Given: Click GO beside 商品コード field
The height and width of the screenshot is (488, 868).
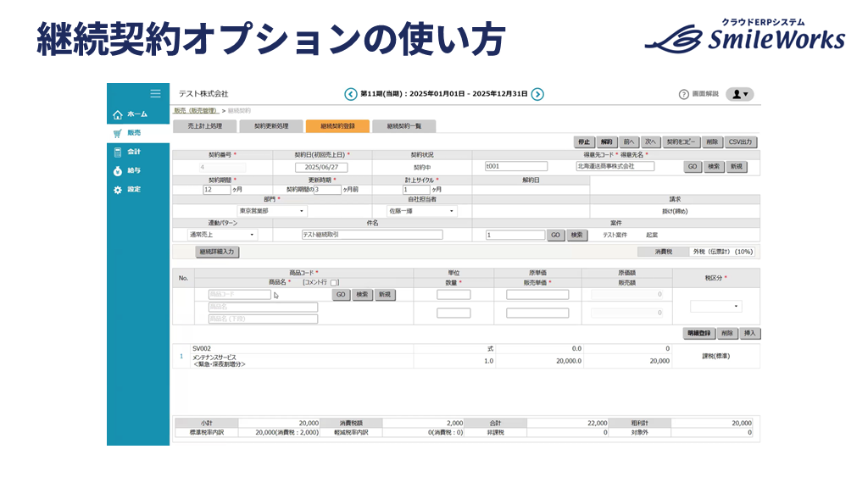Looking at the screenshot, I should (341, 295).
